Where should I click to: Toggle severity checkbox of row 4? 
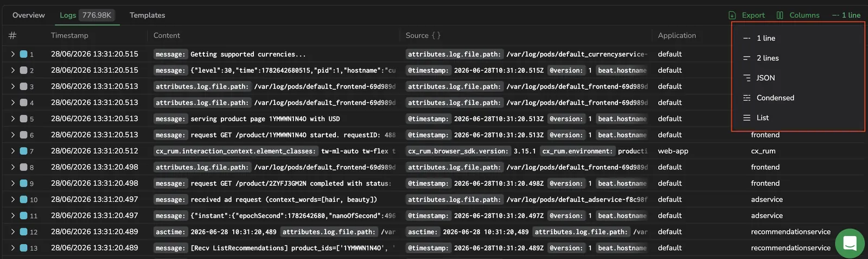coord(24,102)
